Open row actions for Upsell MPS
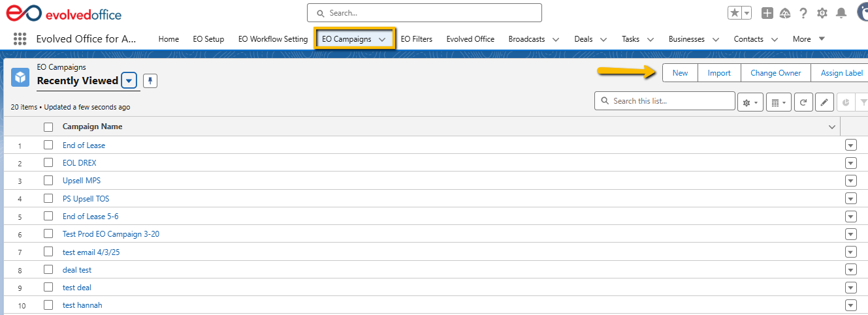Screen dimensions: 868x315 tap(850, 181)
